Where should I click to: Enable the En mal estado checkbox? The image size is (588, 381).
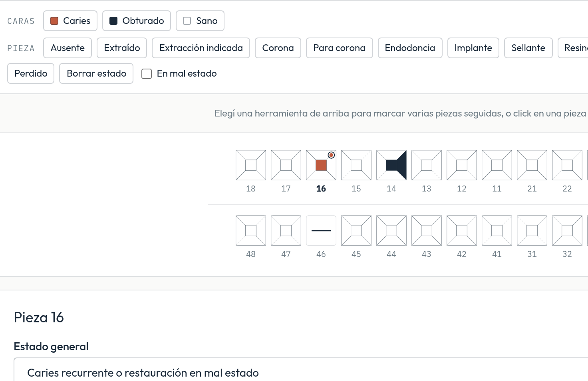pyautogui.click(x=147, y=74)
